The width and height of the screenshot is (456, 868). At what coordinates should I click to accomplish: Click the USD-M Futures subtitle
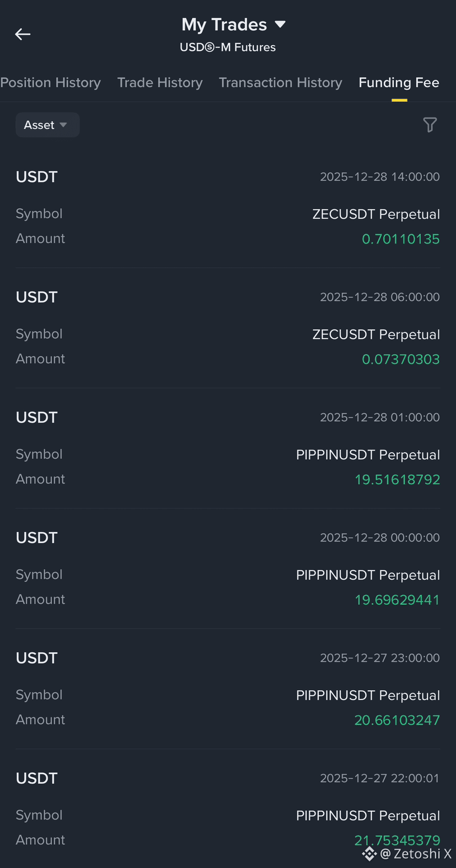(228, 47)
